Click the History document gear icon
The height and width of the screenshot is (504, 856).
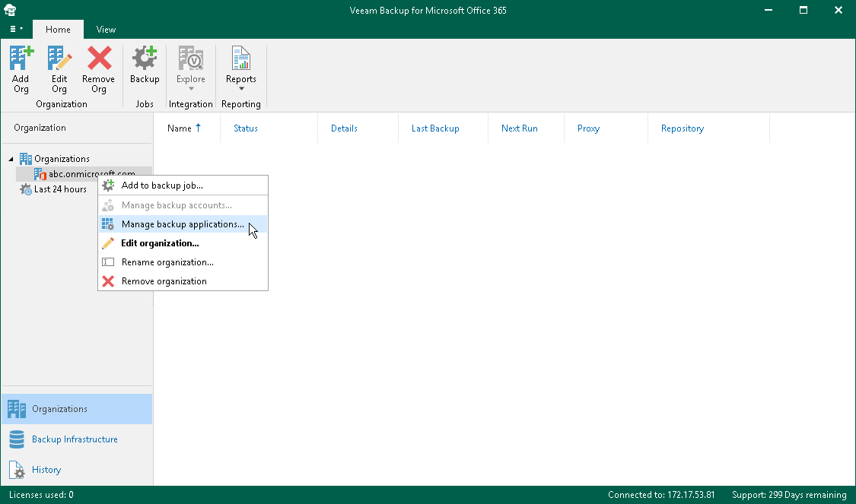click(x=17, y=470)
